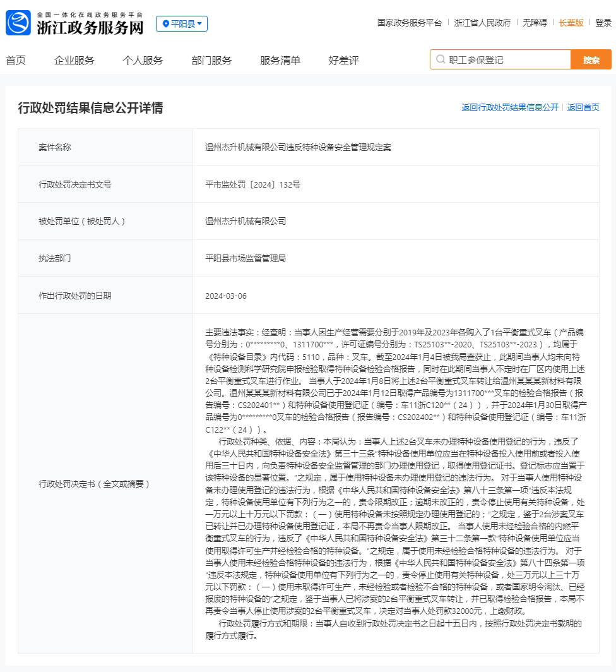Viewport: 616px width, 672px height.
Task: Click 返回行政处罚结果信息公开 link
Action: pyautogui.click(x=509, y=107)
